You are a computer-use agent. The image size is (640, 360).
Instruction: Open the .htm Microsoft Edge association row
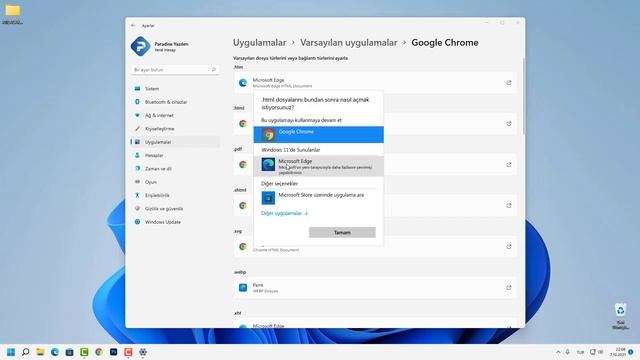(x=375, y=83)
